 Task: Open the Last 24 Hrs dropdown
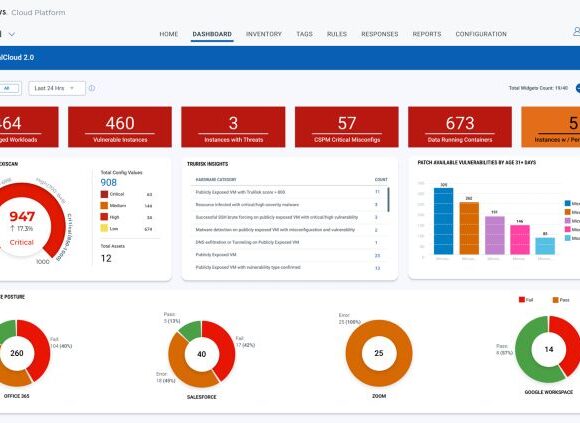57,88
